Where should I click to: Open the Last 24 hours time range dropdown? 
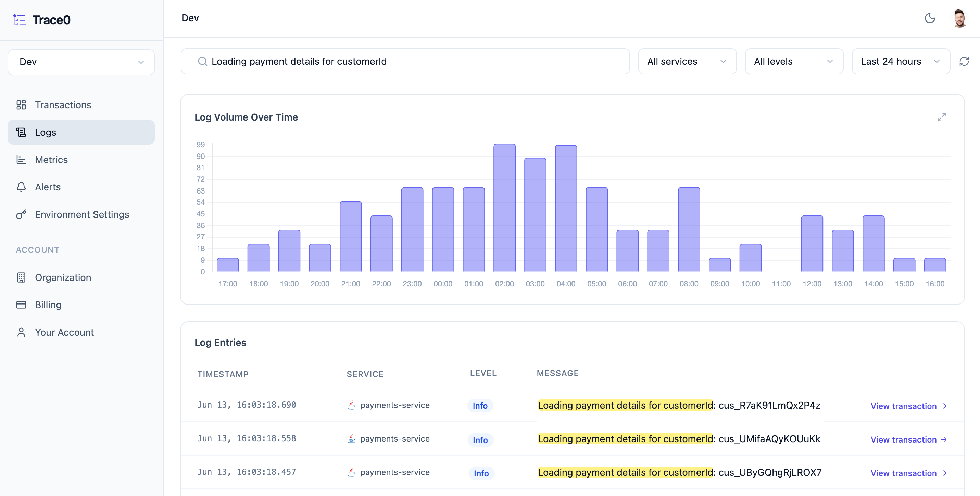coord(901,61)
